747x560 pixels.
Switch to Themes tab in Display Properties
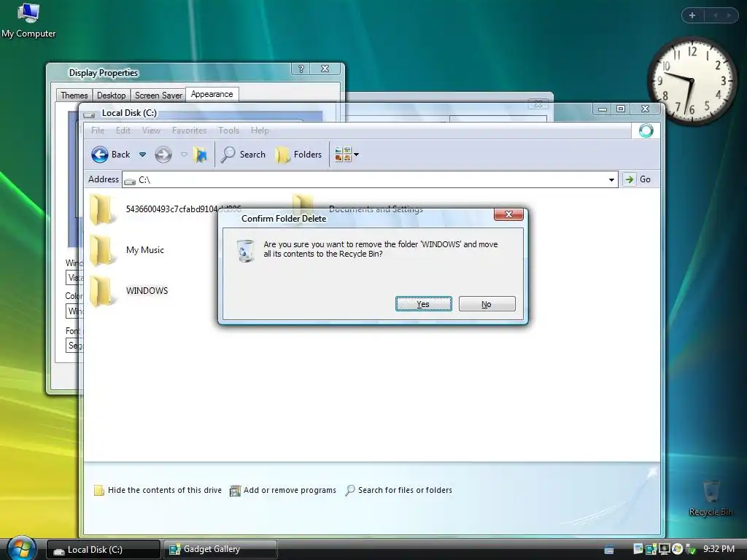tap(74, 96)
